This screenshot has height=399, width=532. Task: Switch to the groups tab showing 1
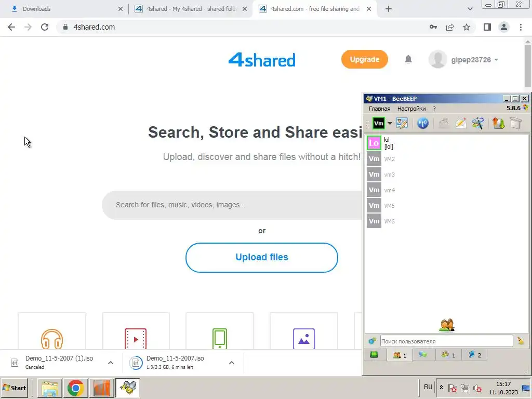[448, 355]
